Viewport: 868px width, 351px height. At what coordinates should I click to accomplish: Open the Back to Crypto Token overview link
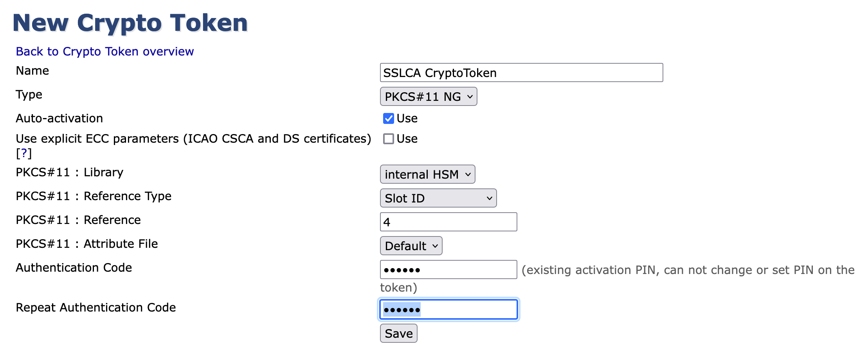104,52
